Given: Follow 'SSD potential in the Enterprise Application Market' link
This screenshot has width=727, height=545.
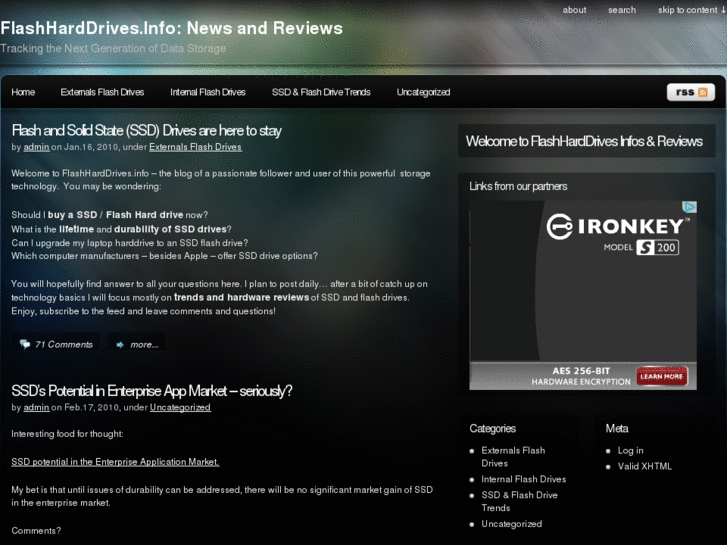Looking at the screenshot, I should coord(115,461).
